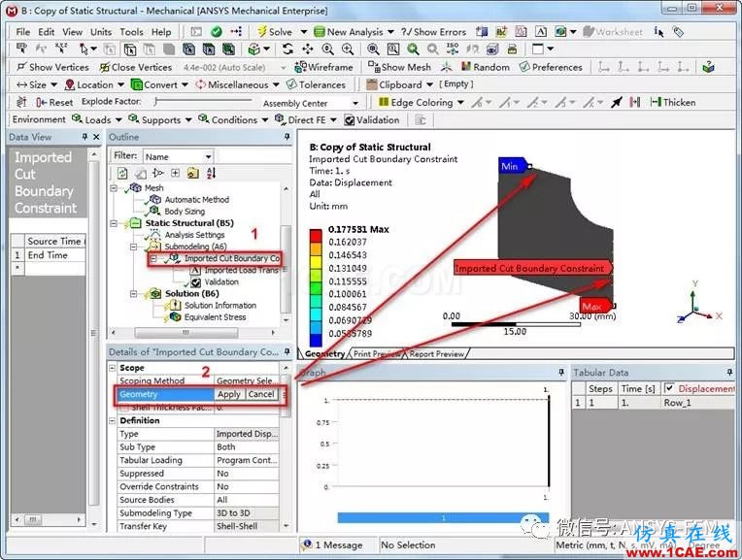Collapse the Solution (B6) node
Image resolution: width=742 pixels, height=560 pixels.
pos(133,294)
